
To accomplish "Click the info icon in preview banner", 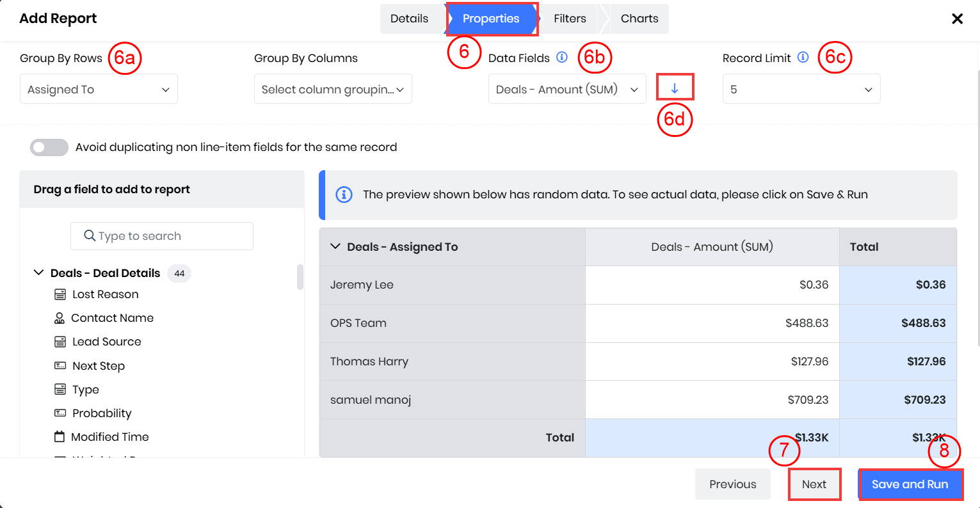I will (x=344, y=194).
